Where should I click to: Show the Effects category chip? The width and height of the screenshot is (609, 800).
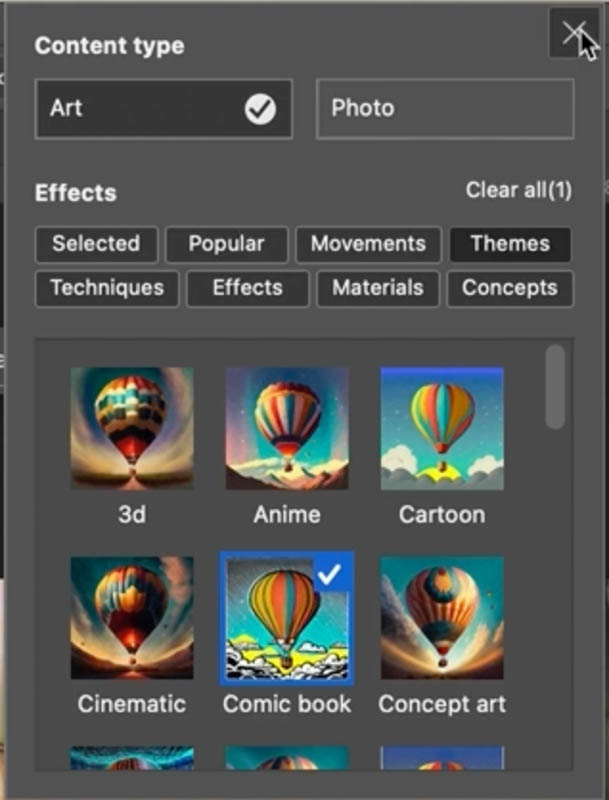coord(247,288)
